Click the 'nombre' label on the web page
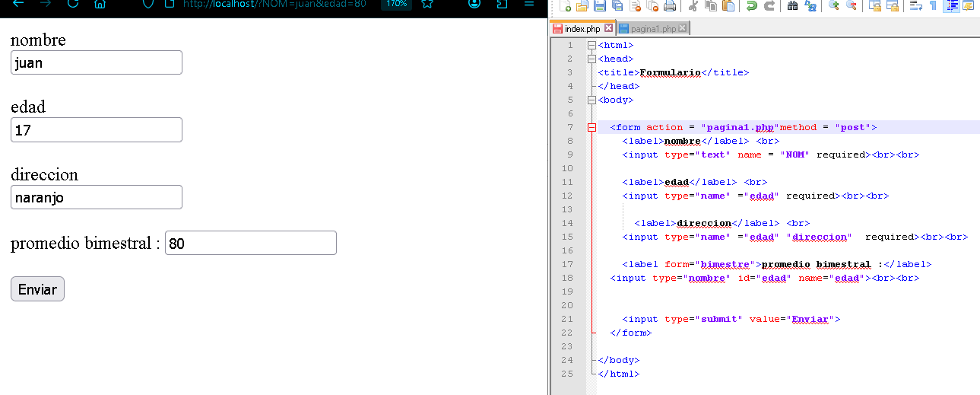 tap(38, 40)
